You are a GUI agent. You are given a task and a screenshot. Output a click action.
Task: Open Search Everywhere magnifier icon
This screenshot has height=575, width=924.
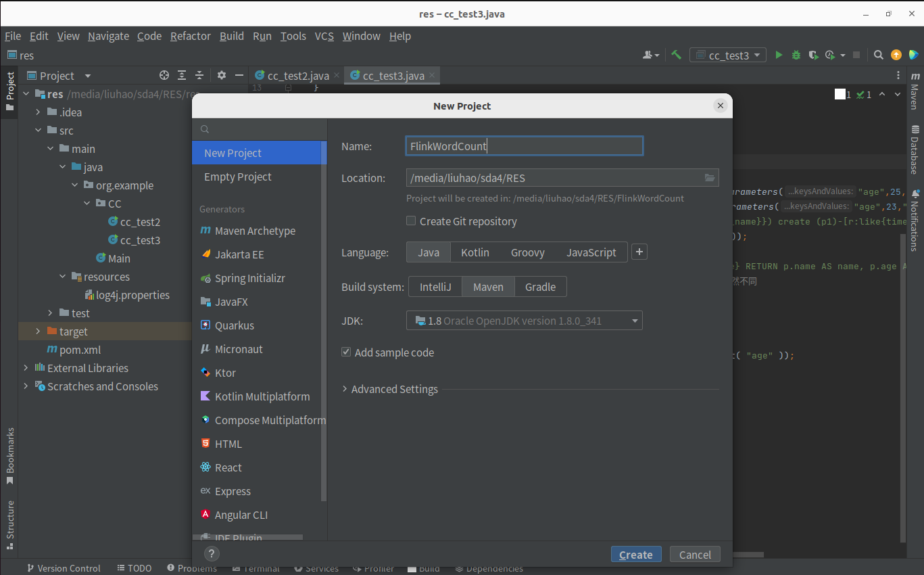878,55
